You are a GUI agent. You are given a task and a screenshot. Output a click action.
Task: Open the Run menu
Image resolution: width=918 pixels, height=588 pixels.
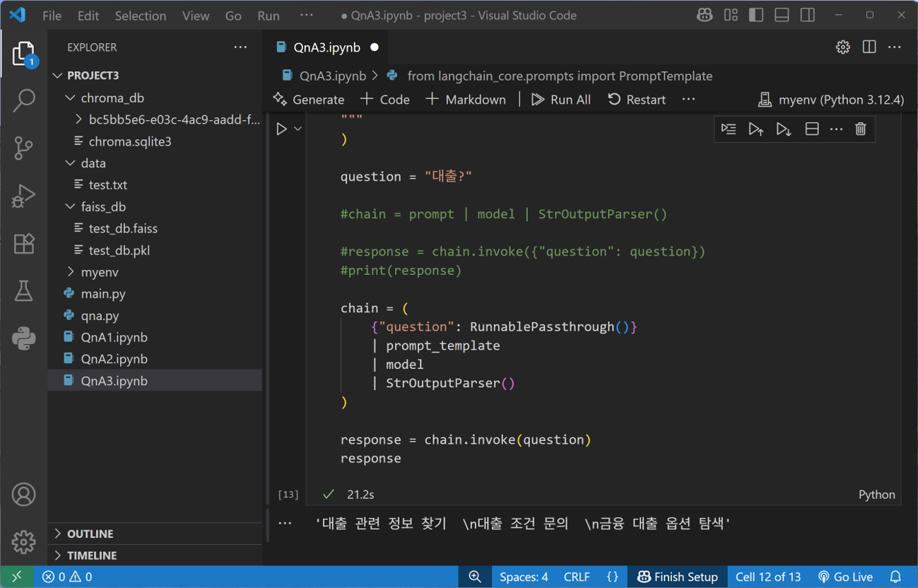tap(269, 16)
